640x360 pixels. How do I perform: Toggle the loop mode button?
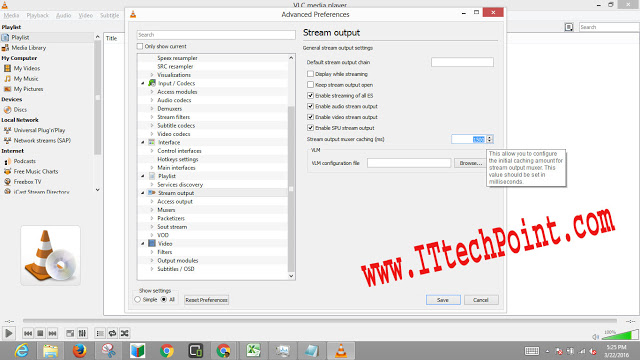112,333
